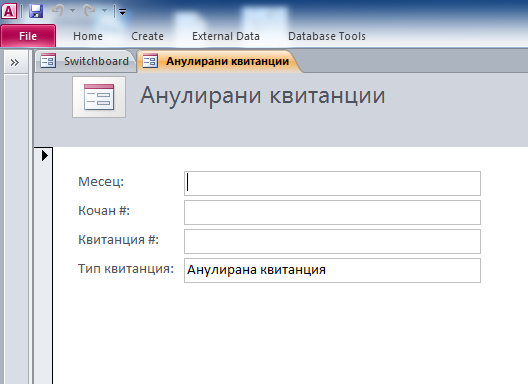The height and width of the screenshot is (384, 528).
Task: Click the Redo arrow icon
Action: coord(90,11)
